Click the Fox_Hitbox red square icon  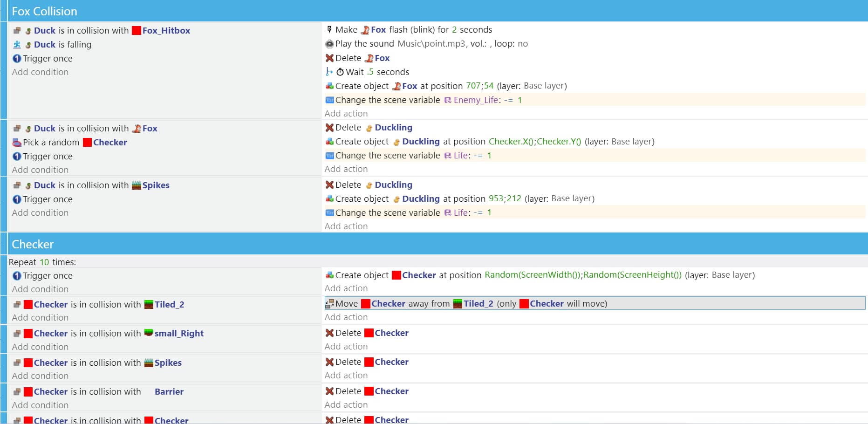point(137,31)
